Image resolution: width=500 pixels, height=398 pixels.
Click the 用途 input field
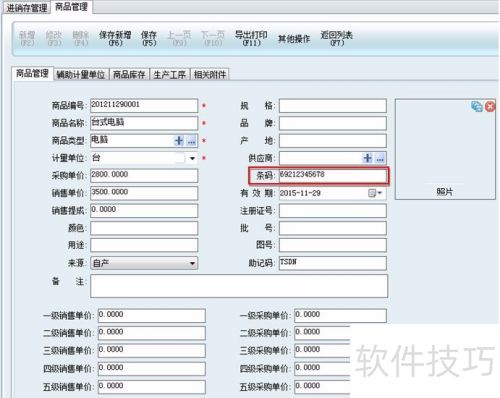[144, 245]
